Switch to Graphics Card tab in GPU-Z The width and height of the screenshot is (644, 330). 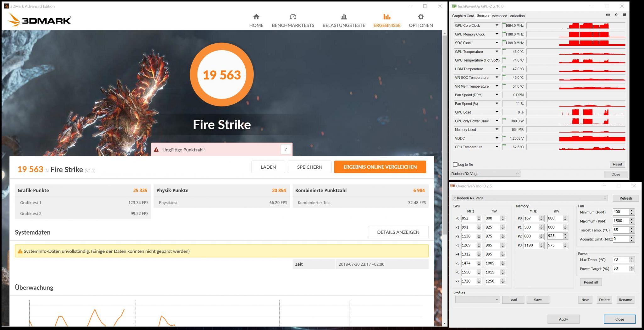(x=463, y=16)
